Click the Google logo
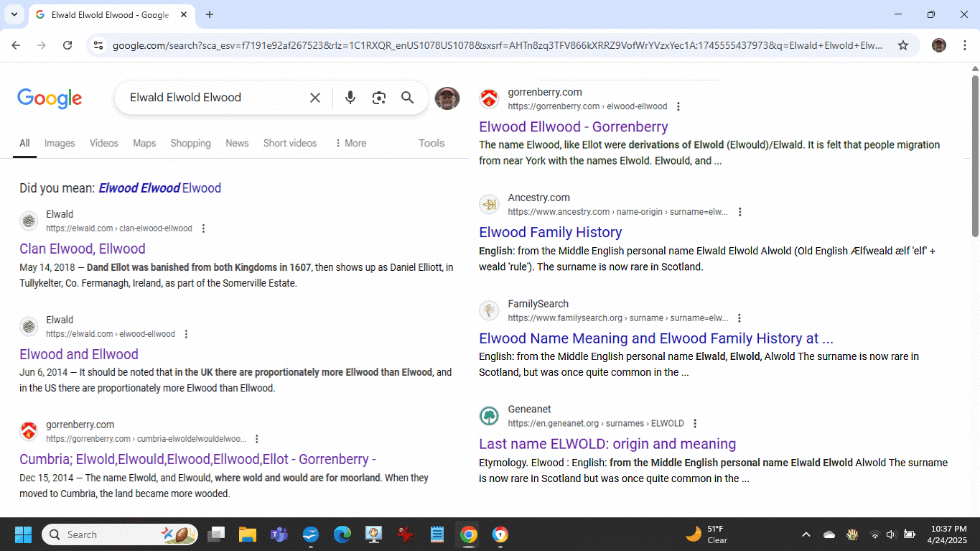This screenshot has width=980, height=551. point(50,98)
